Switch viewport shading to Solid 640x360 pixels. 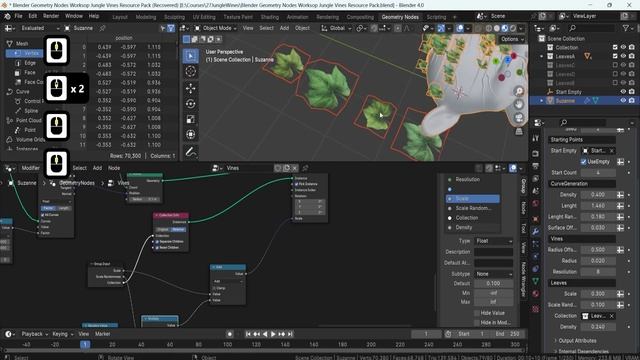pos(497,28)
